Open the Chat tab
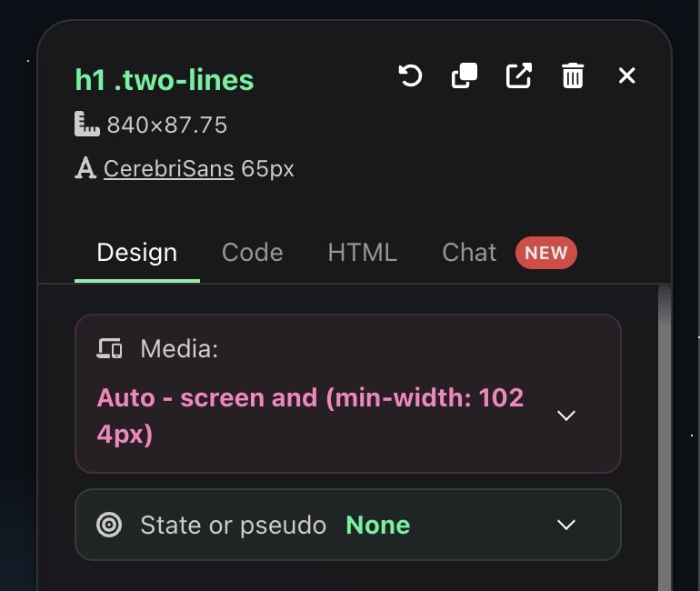 pyautogui.click(x=469, y=252)
